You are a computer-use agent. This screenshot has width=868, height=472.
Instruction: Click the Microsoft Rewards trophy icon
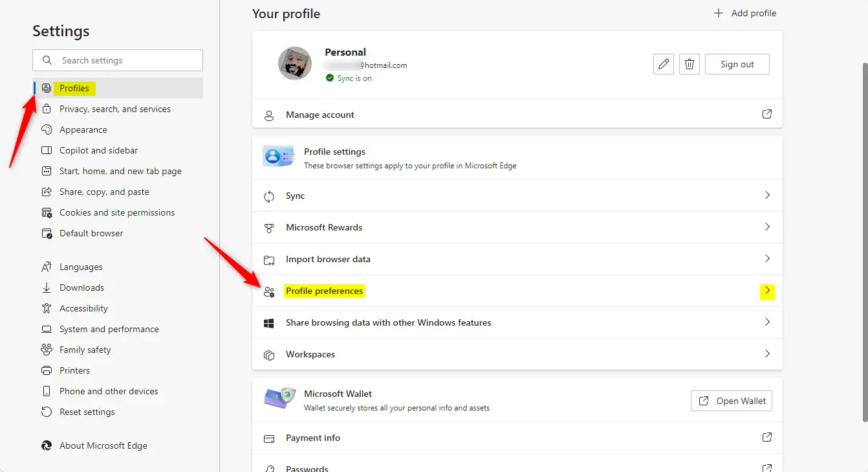tap(269, 228)
